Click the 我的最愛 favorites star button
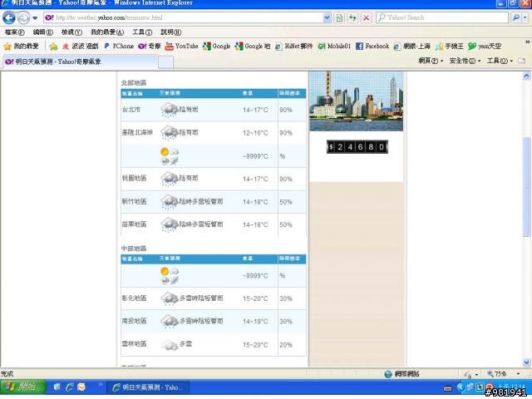 [21, 47]
